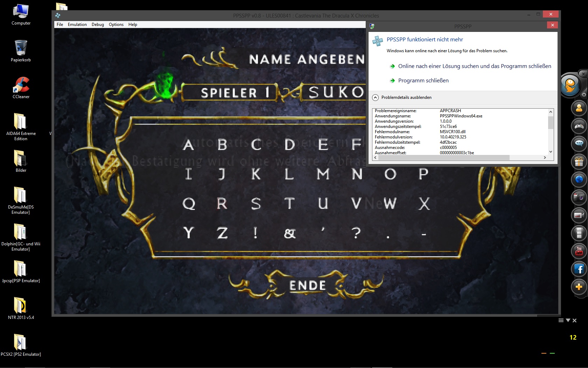Click the camera screenshot icon in sidebar
The image size is (588, 368).
[x=579, y=197]
